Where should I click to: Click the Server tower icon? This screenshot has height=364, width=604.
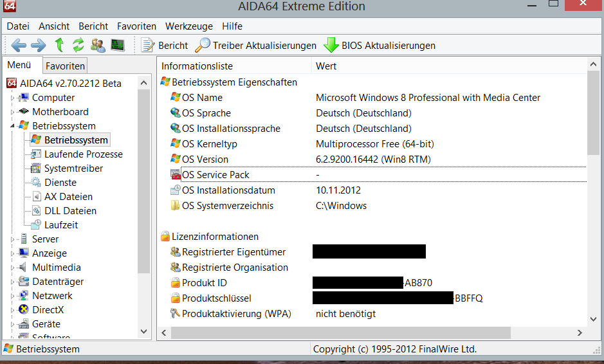24,239
